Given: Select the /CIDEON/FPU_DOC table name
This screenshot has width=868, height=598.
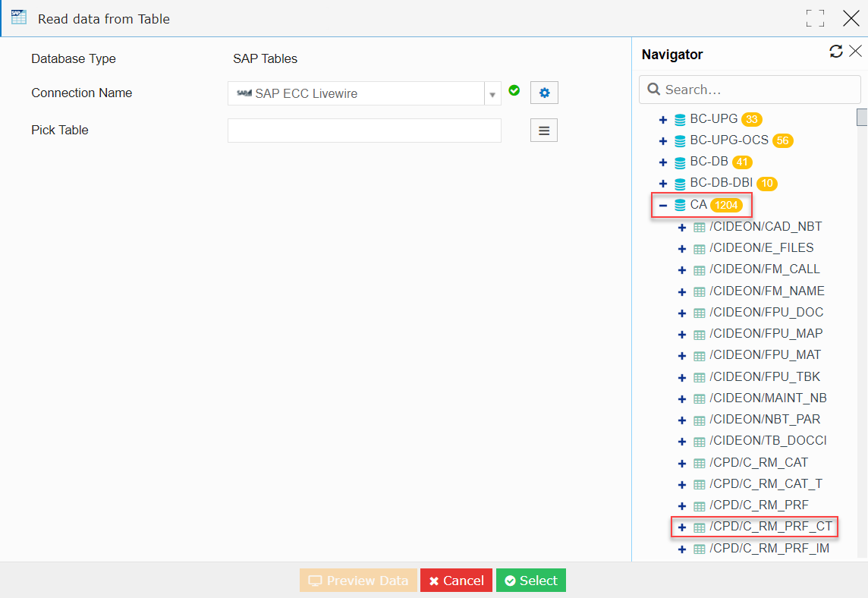Looking at the screenshot, I should click(x=766, y=313).
